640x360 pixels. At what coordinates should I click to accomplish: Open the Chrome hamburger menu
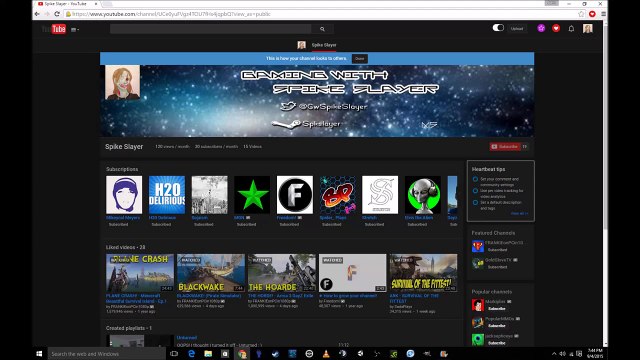coord(603,14)
